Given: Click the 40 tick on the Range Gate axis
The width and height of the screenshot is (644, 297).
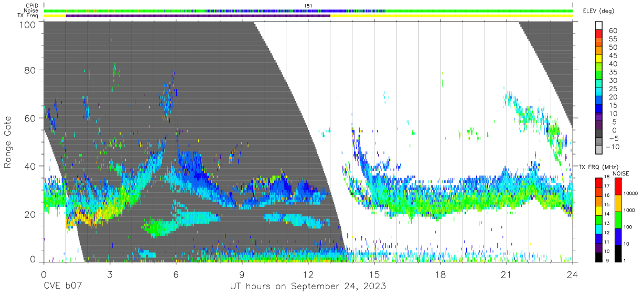Looking at the screenshot, I should (x=30, y=166).
